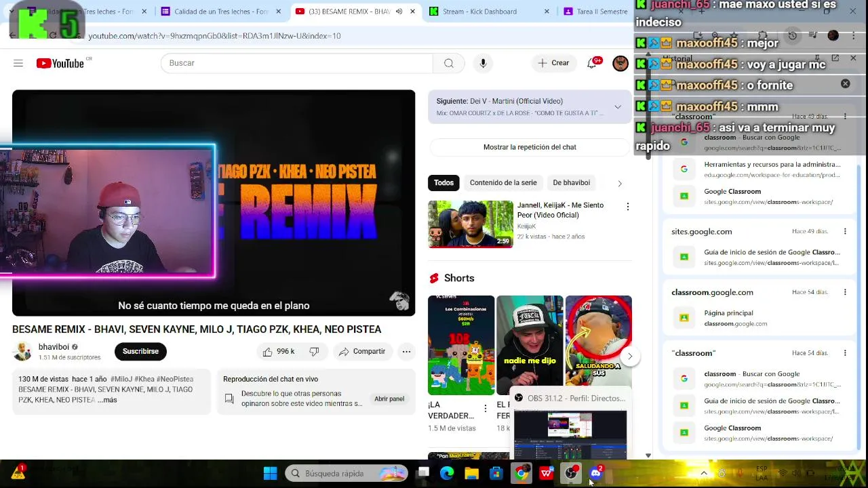
Task: Select the De bhaviboi chip
Action: click(x=571, y=182)
